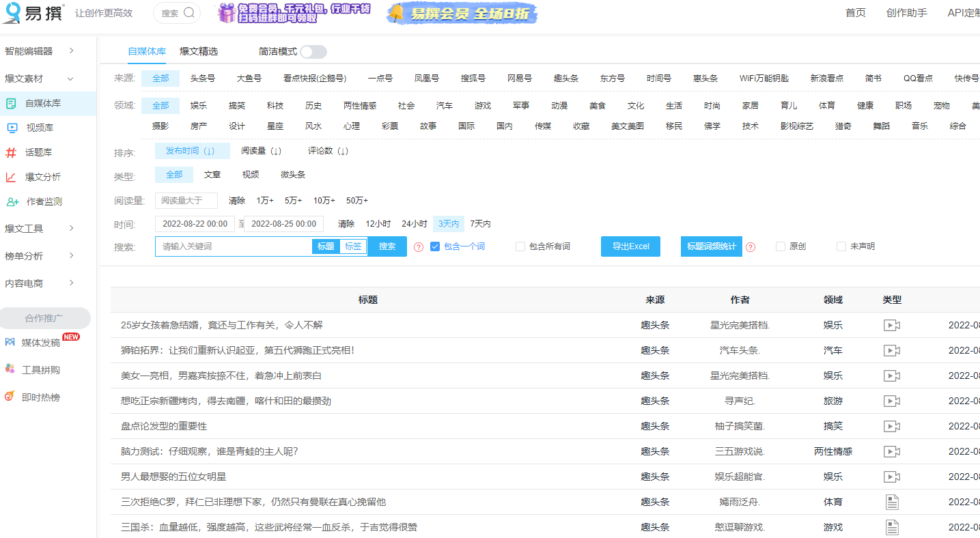Click the video icon in the 男人最想娶 row

[892, 477]
